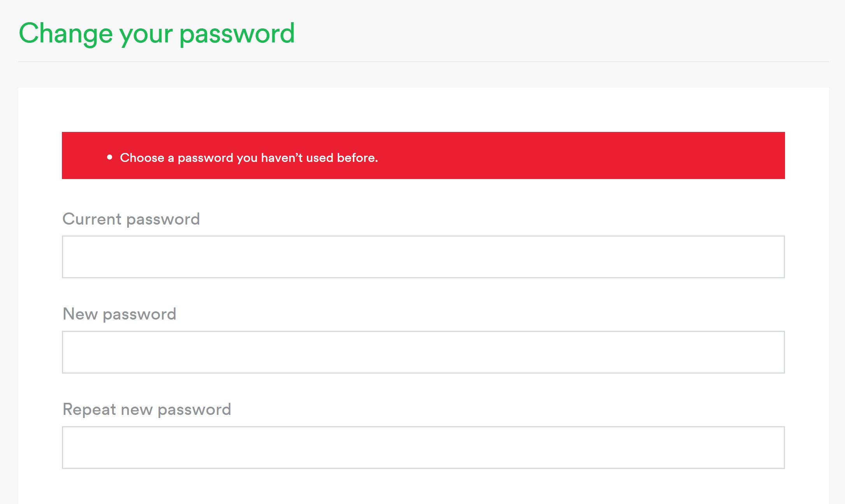Click blank white area above the error banner

(x=423, y=110)
